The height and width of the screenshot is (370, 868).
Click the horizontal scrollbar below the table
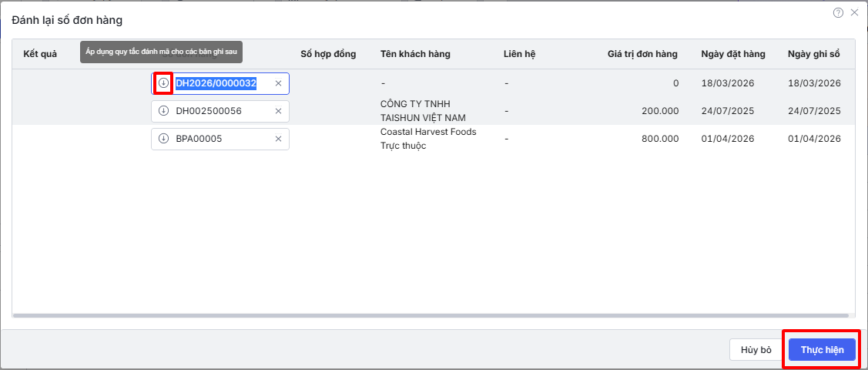[431, 315]
